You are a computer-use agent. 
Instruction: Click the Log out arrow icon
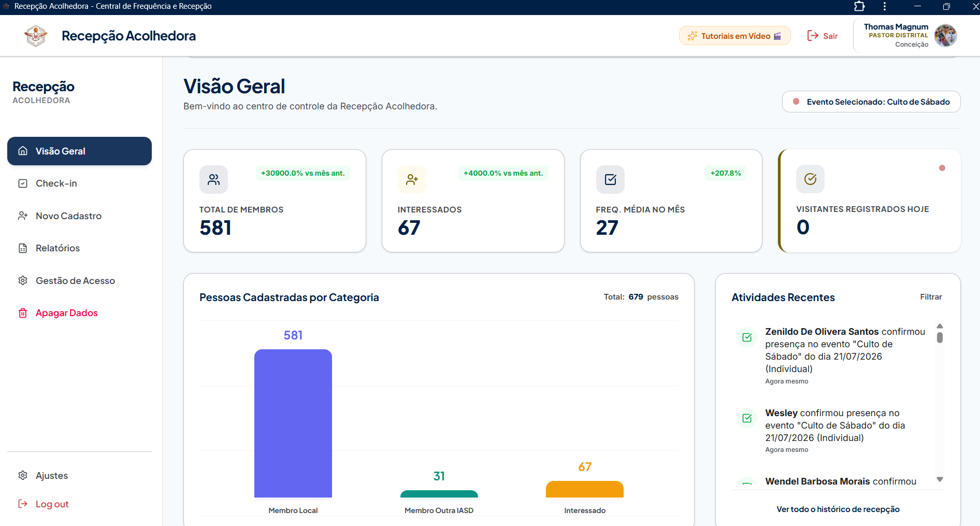23,504
